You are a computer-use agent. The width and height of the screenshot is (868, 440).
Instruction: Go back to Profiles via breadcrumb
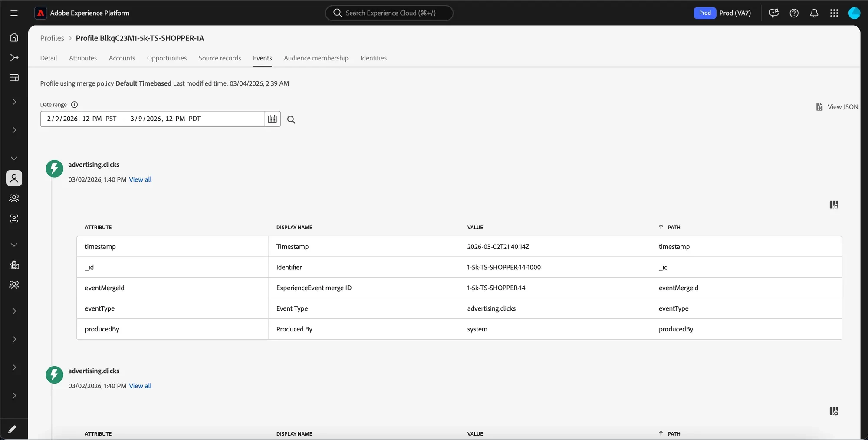52,38
